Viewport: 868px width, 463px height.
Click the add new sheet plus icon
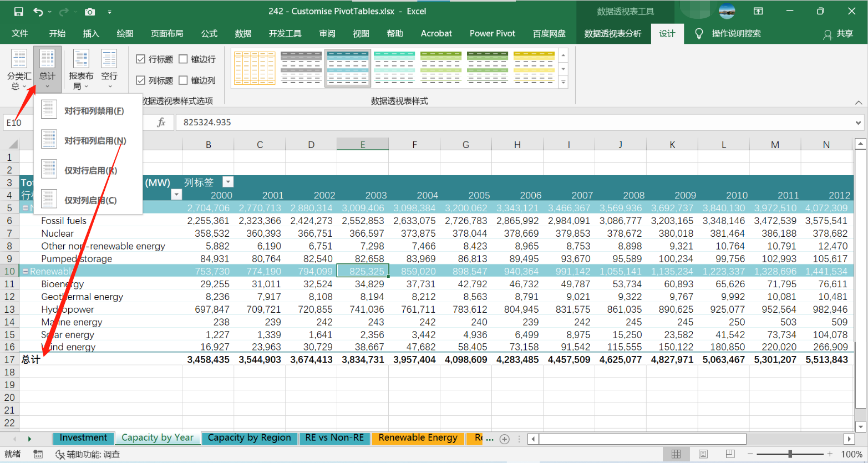(x=504, y=439)
